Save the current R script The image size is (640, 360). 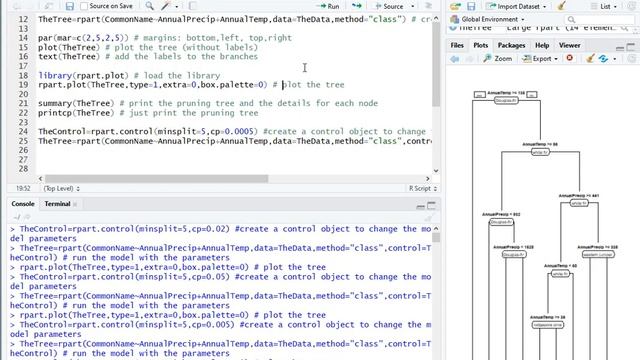[69, 6]
